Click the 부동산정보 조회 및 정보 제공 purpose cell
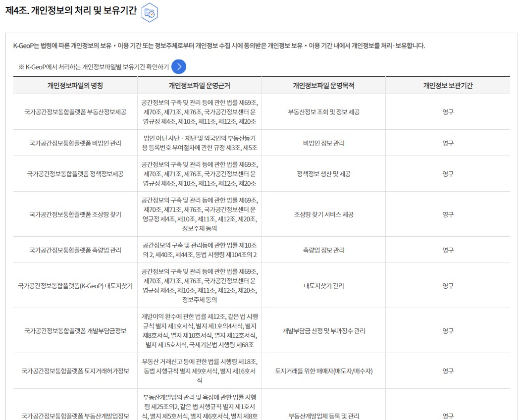 pos(323,112)
